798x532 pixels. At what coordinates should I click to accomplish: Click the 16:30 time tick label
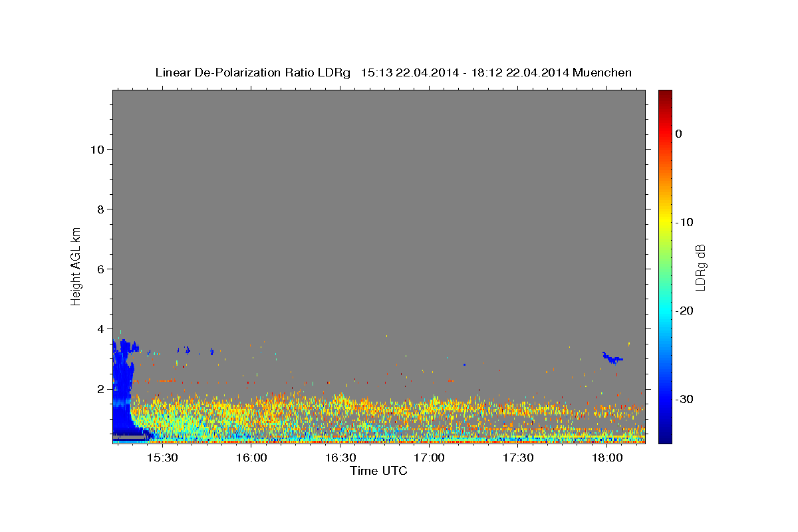pos(340,458)
